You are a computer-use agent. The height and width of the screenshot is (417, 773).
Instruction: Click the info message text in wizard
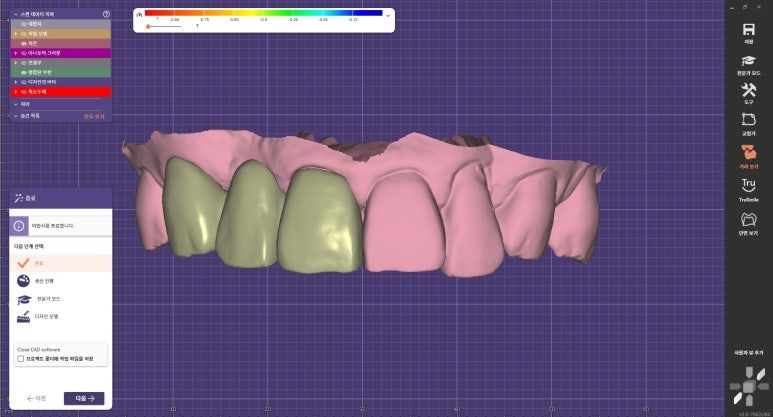pos(53,226)
